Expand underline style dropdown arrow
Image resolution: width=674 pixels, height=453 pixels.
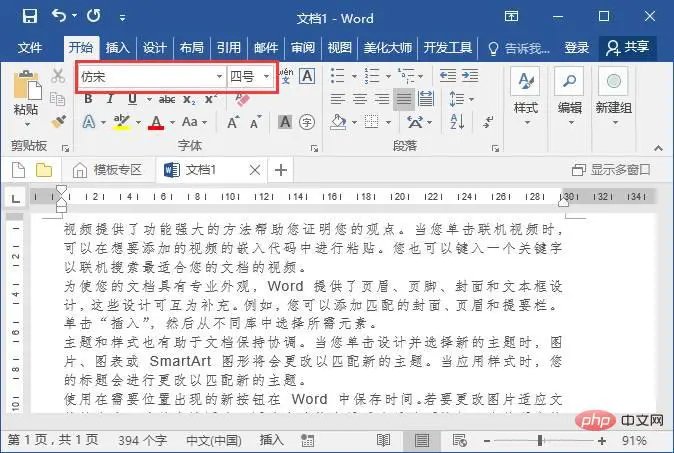coord(149,100)
